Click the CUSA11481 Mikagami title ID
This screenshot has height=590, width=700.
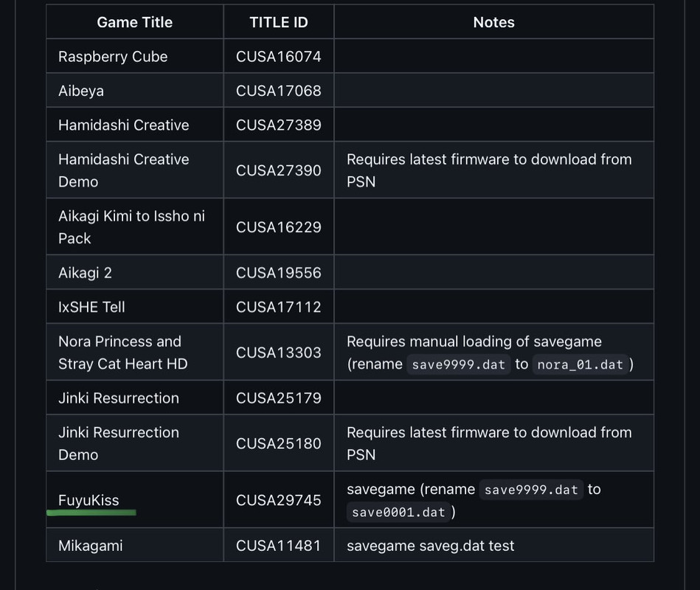point(278,546)
